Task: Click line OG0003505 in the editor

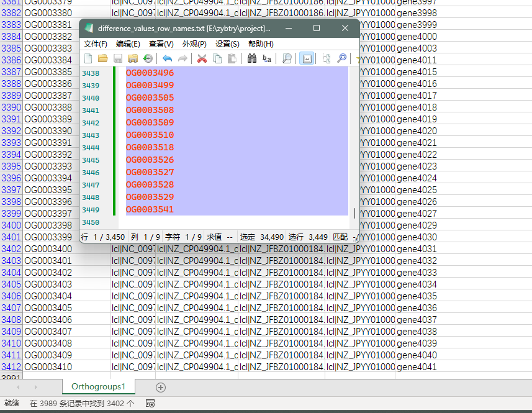Action: coord(150,98)
